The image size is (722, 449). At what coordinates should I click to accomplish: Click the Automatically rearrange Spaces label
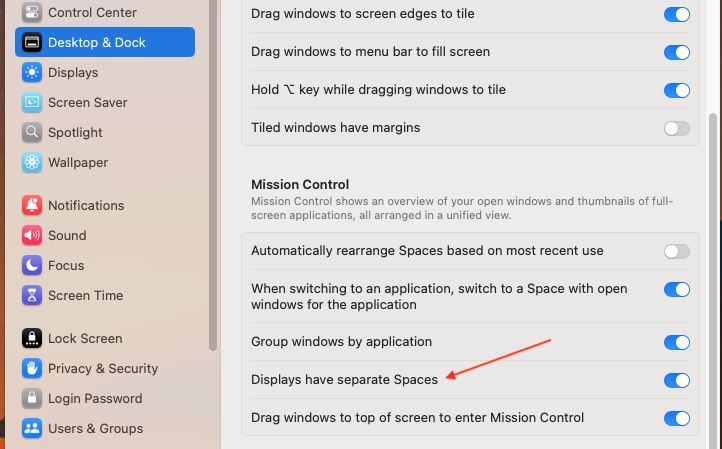coord(427,251)
